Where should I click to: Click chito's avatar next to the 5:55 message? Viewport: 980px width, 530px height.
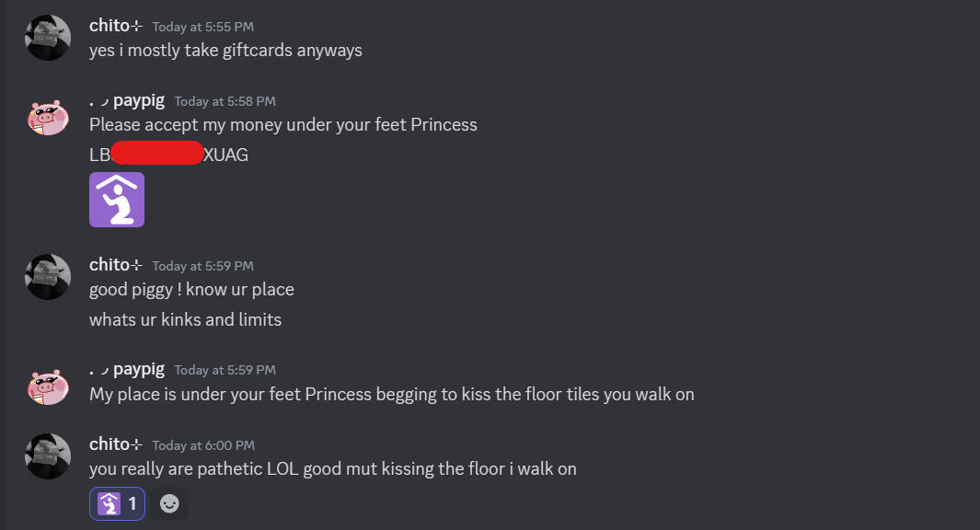click(47, 37)
